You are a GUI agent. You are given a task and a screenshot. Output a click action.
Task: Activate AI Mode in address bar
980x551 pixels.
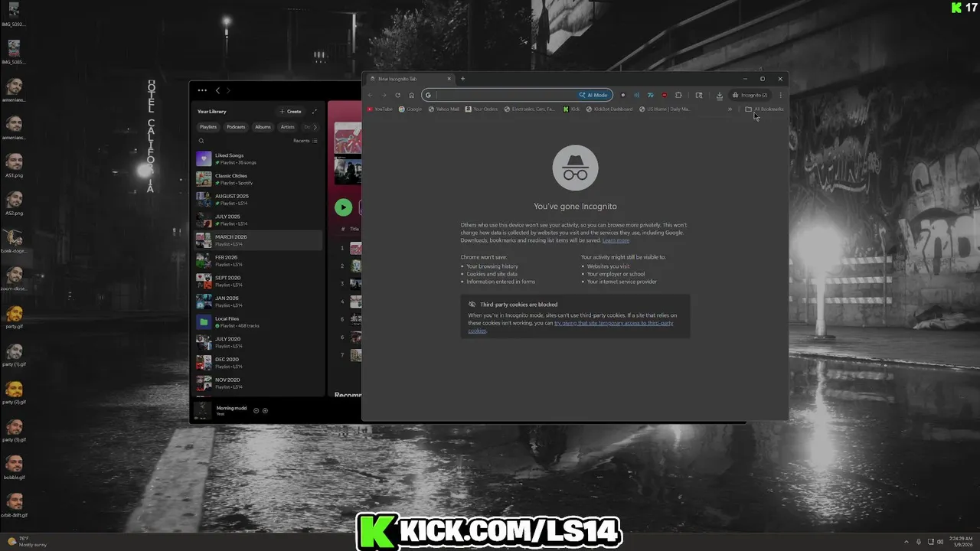[594, 95]
